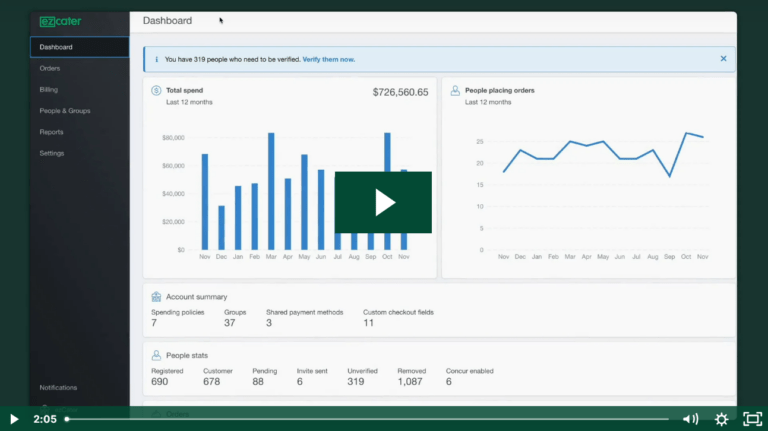Dismiss the verification banner with the X
This screenshot has height=431, width=768.
(723, 59)
